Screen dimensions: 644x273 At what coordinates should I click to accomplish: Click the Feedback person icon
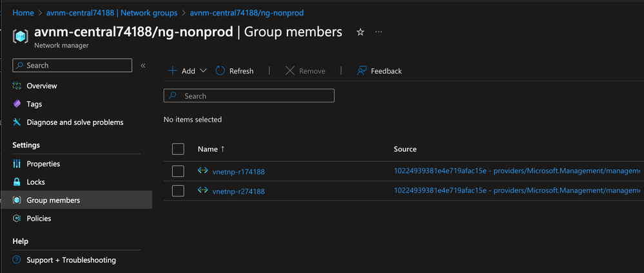click(x=362, y=71)
